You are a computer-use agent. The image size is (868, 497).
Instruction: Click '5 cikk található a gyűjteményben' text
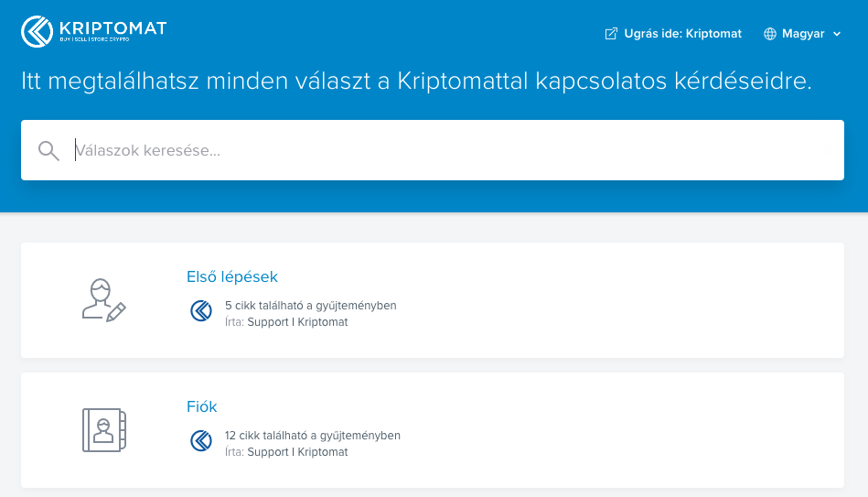[x=311, y=306]
